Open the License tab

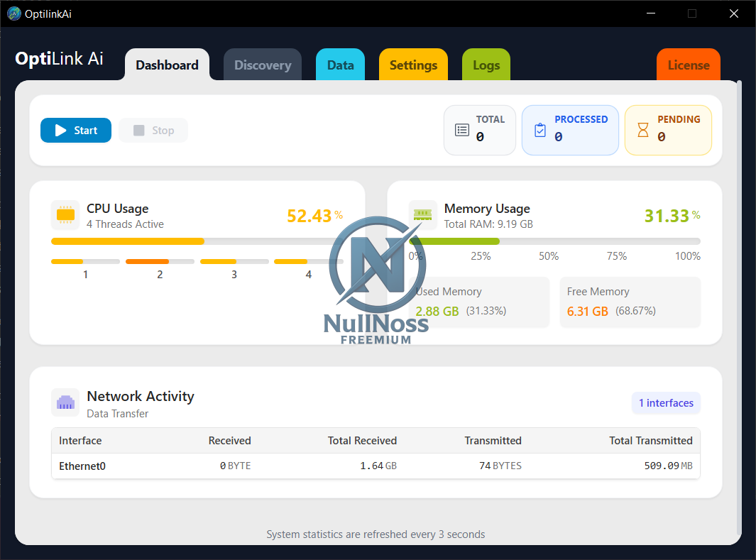point(688,65)
